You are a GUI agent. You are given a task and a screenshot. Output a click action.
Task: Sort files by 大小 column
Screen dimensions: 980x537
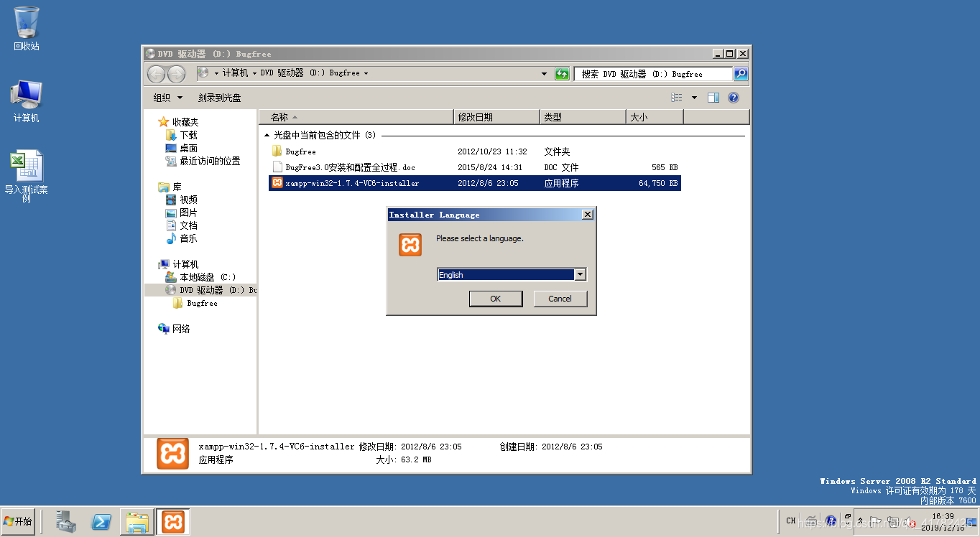655,117
